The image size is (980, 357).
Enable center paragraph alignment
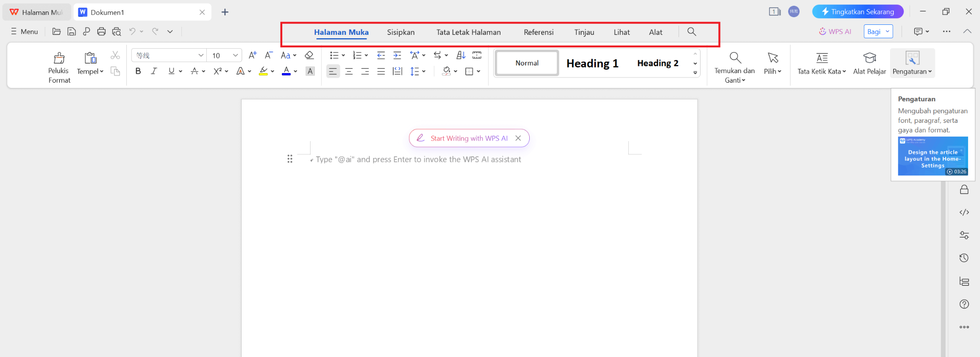[x=349, y=72]
